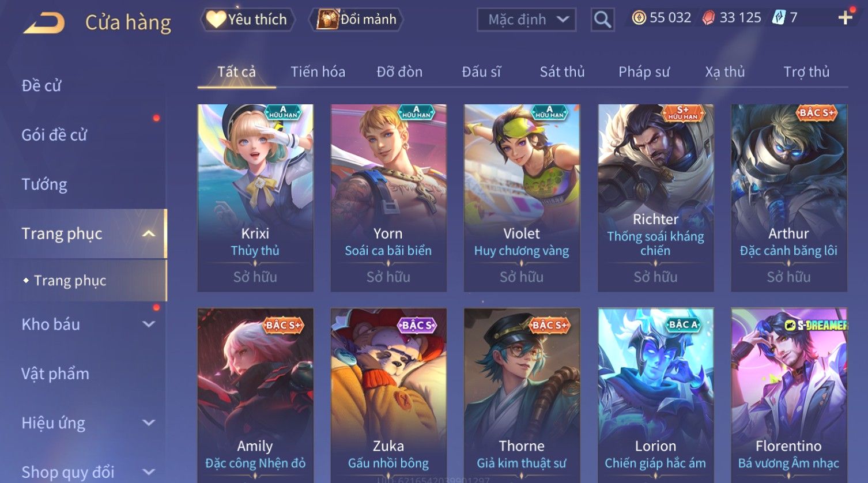Viewport: 868px width, 483px height.
Task: Collapse the Trang phục sidebar section
Action: click(x=149, y=233)
